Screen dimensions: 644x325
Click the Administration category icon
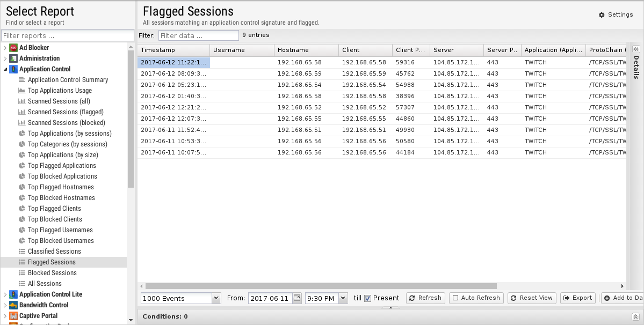(x=13, y=58)
